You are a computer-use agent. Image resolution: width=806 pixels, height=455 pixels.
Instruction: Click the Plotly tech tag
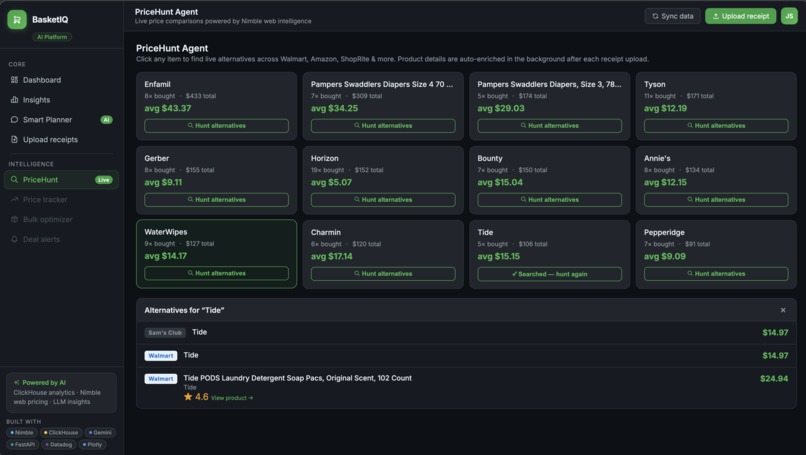coord(92,444)
